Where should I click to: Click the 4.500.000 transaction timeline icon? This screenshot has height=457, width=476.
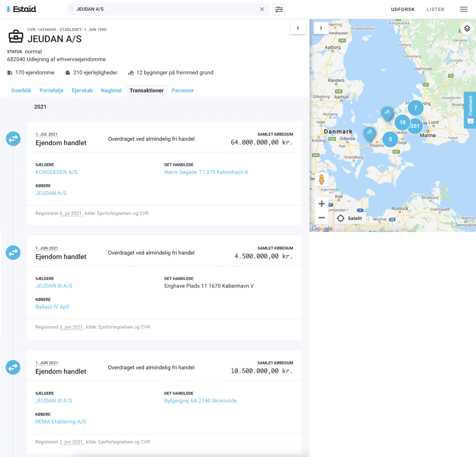pyautogui.click(x=13, y=253)
